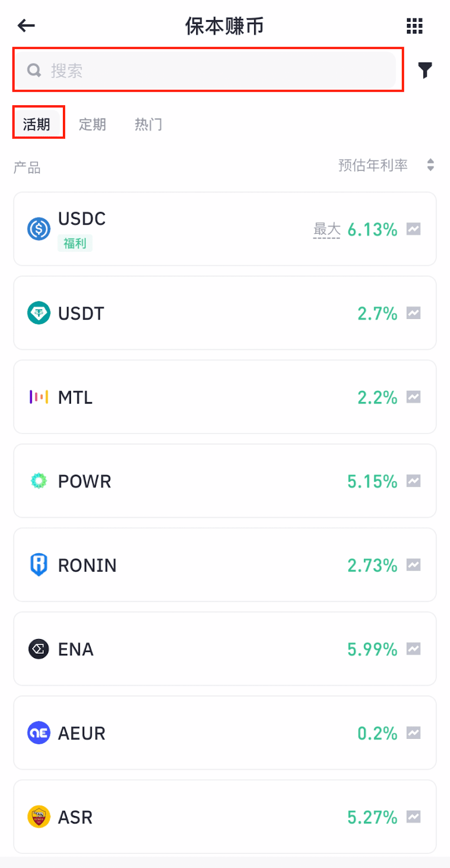
Task: Sort by estimated annual rate arrows
Action: 430,165
